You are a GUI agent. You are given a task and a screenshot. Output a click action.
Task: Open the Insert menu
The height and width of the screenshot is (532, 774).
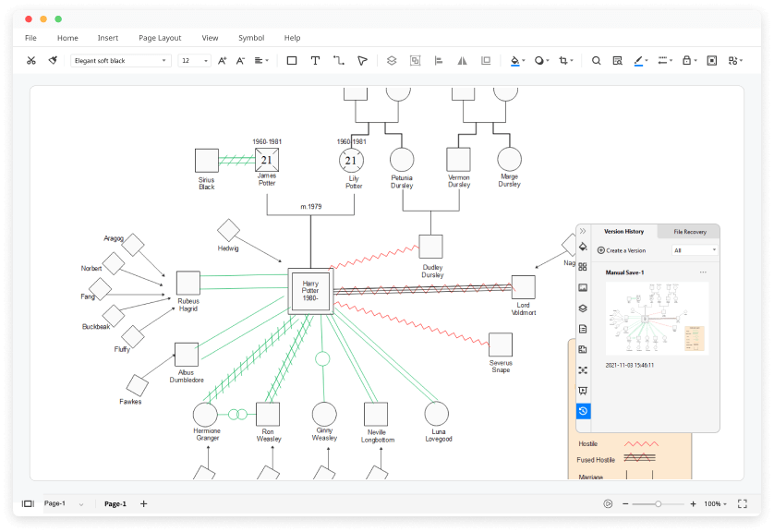point(108,38)
